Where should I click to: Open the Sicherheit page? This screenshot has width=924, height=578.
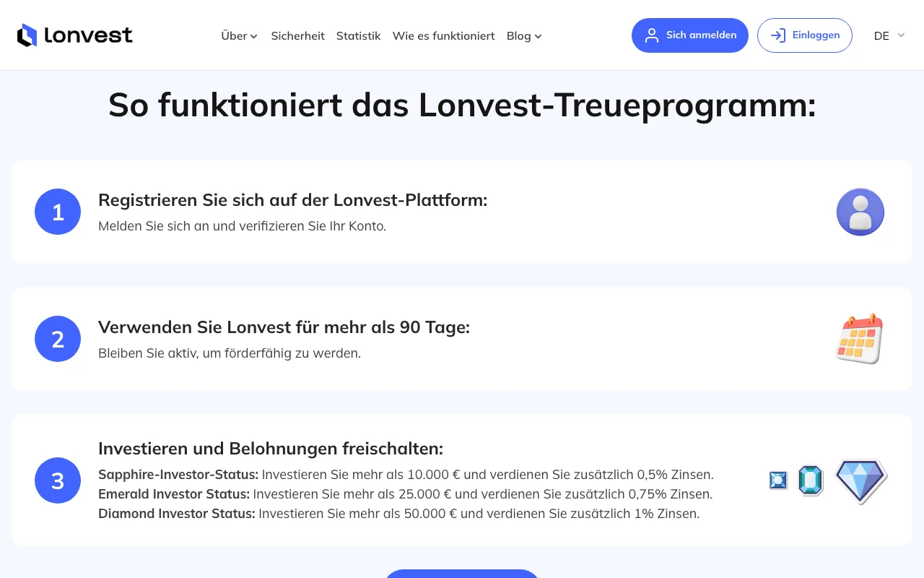(297, 35)
